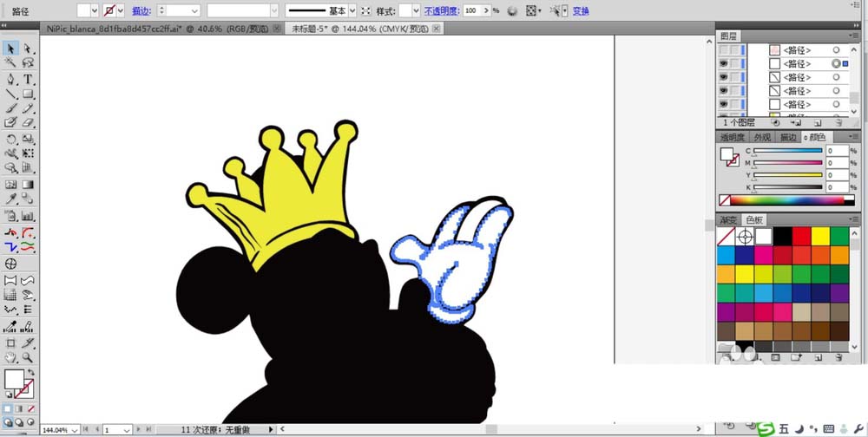Hide the fourth 路径 layer row

[723, 91]
